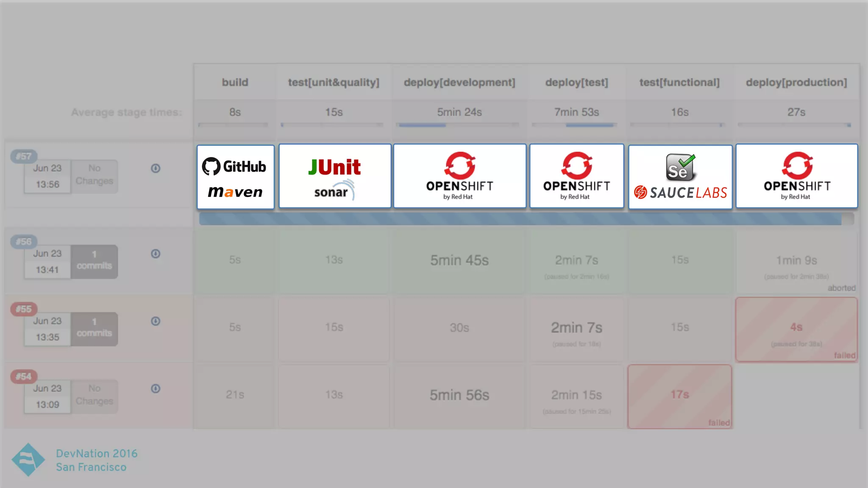The width and height of the screenshot is (868, 488).
Task: Click the blue striped build progress bar
Action: (520, 219)
